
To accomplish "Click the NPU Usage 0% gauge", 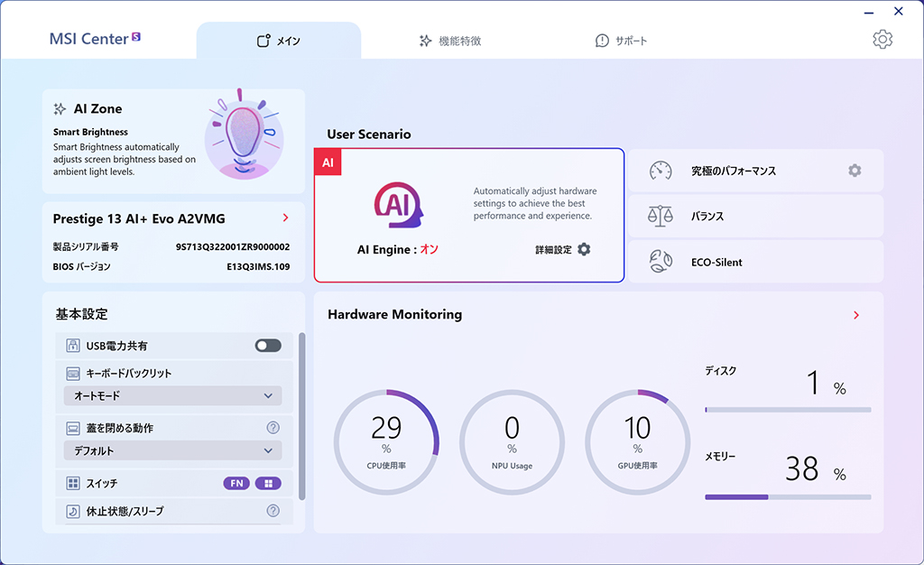I will point(513,442).
